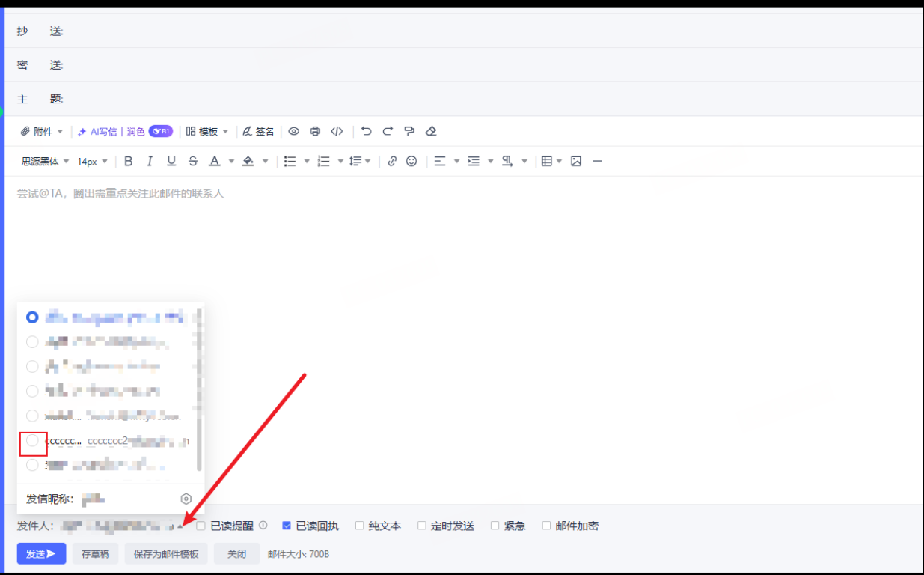924x575 pixels.
Task: Enable the 邮件加密 checkbox
Action: tap(546, 526)
